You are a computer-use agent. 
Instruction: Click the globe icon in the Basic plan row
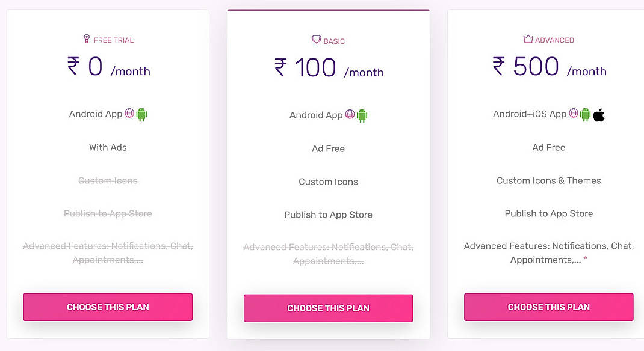(350, 114)
